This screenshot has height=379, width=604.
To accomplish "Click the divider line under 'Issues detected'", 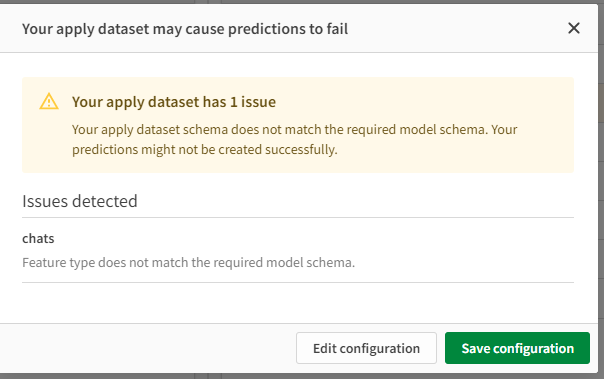I will 298,217.
